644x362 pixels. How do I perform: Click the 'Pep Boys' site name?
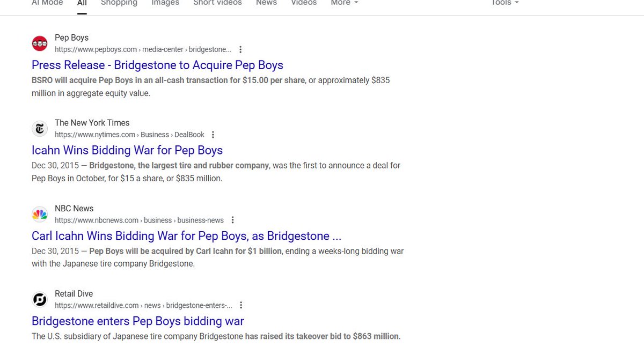point(71,38)
